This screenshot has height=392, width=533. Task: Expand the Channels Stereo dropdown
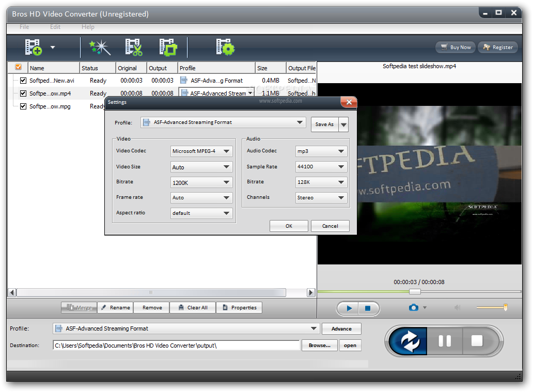(341, 197)
